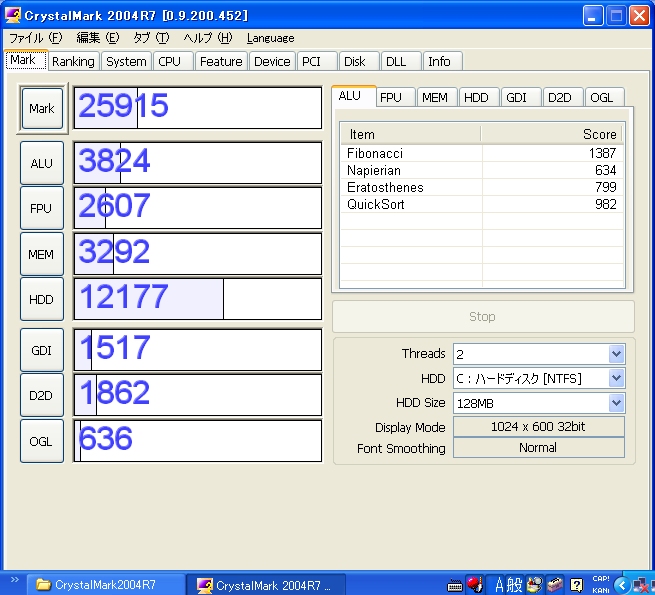
Task: Click the disconnected network tray icon
Action: pyautogui.click(x=643, y=586)
